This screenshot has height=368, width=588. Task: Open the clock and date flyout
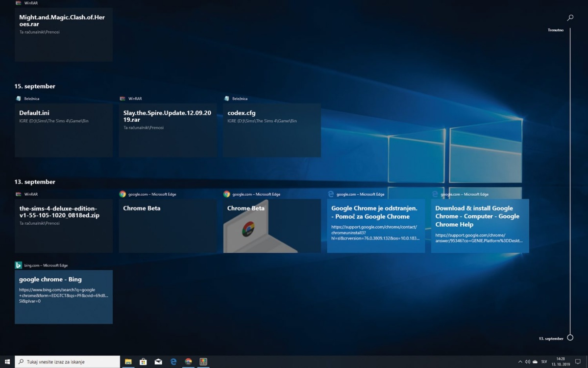point(560,362)
